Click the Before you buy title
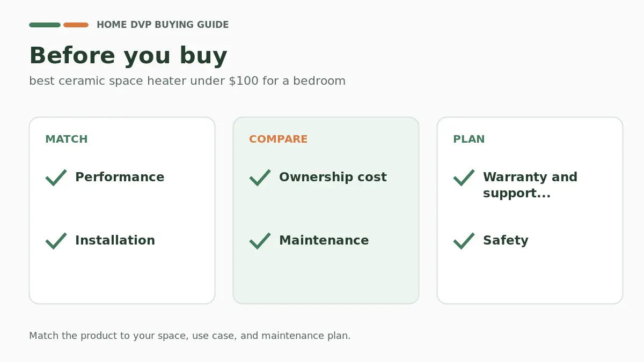644x362 pixels. (128, 56)
